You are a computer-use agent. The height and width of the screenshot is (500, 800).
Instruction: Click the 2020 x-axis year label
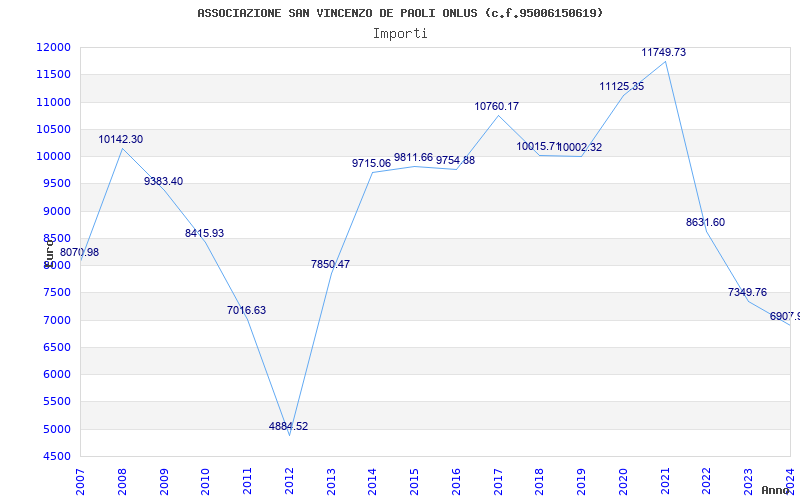tap(623, 482)
